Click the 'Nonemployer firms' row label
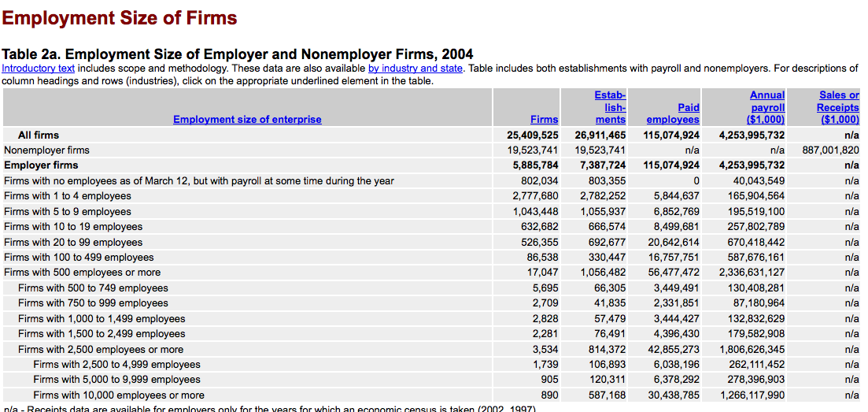This screenshot has height=412, width=868. pos(46,150)
